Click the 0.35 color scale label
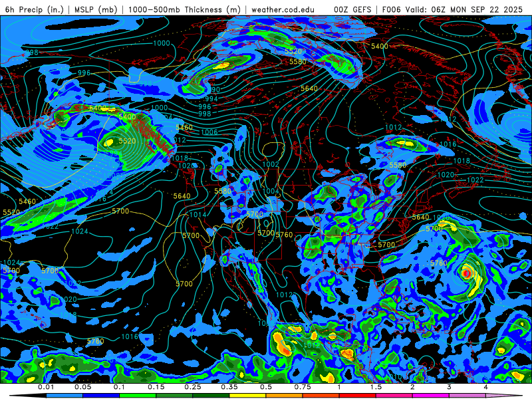The height and width of the screenshot is (399, 532). pos(229,387)
